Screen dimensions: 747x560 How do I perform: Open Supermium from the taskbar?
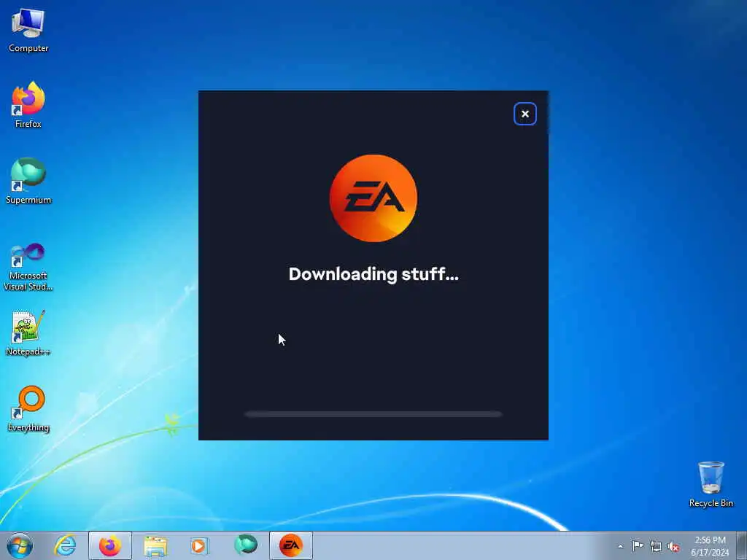pos(245,545)
